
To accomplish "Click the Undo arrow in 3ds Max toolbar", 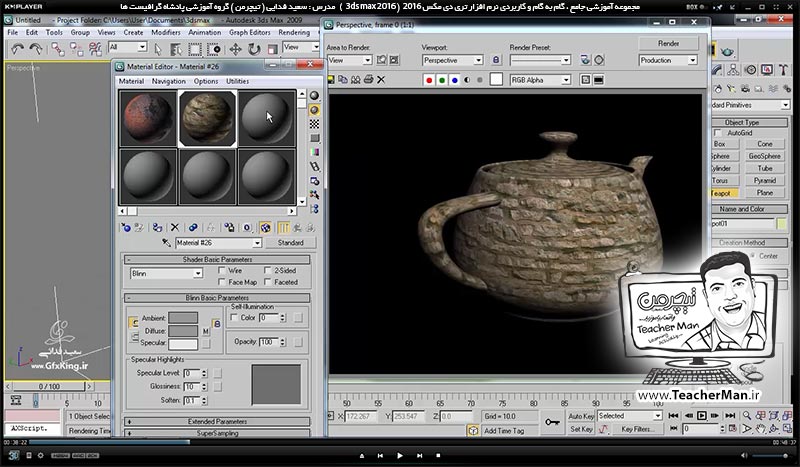I will (17, 49).
